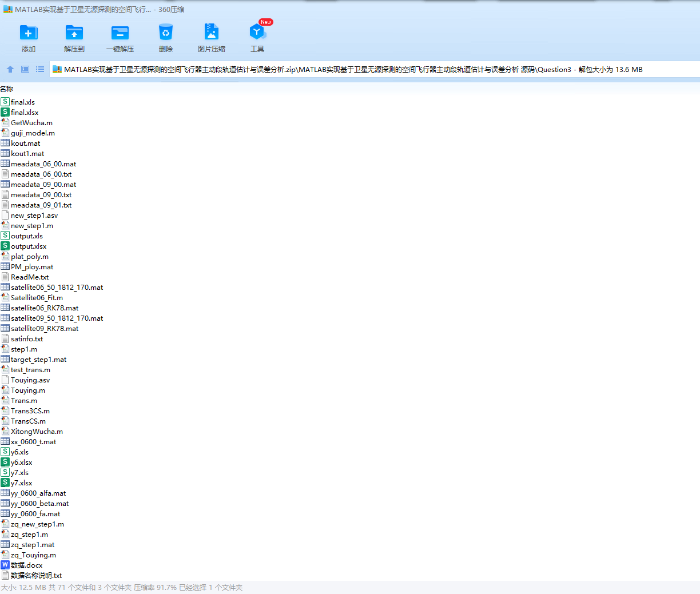Image resolution: width=700 pixels, height=594 pixels.
Task: Go up one folder with the up arrow
Action: click(10, 69)
